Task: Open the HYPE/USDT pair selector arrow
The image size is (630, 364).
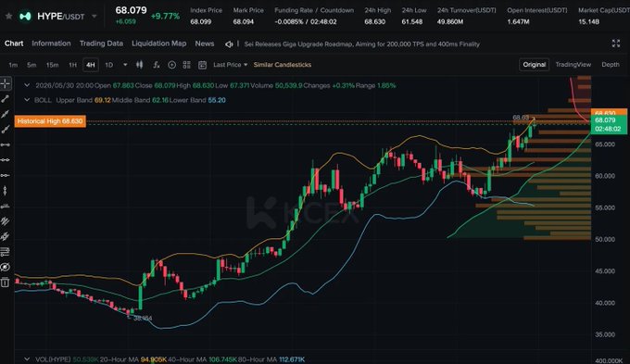Action: 94,17
